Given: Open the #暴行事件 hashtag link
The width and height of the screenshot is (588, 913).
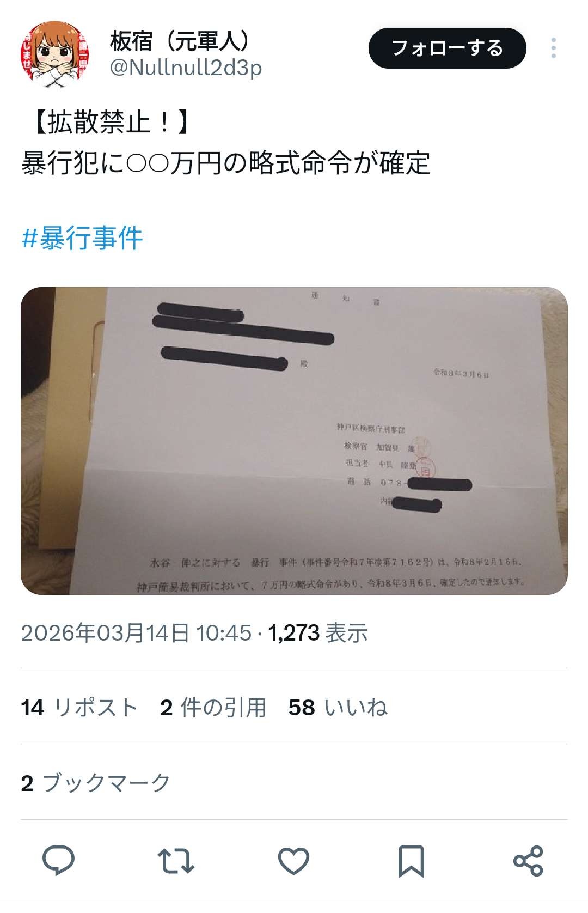Looking at the screenshot, I should pyautogui.click(x=82, y=238).
